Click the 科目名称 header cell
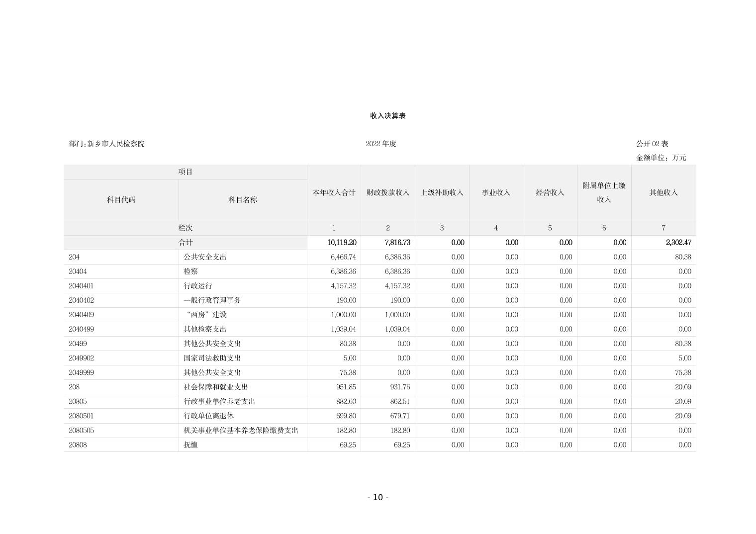 [x=243, y=200]
